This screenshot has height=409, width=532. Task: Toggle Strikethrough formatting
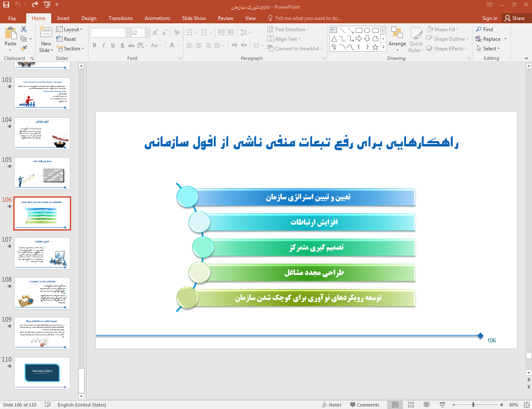point(131,45)
